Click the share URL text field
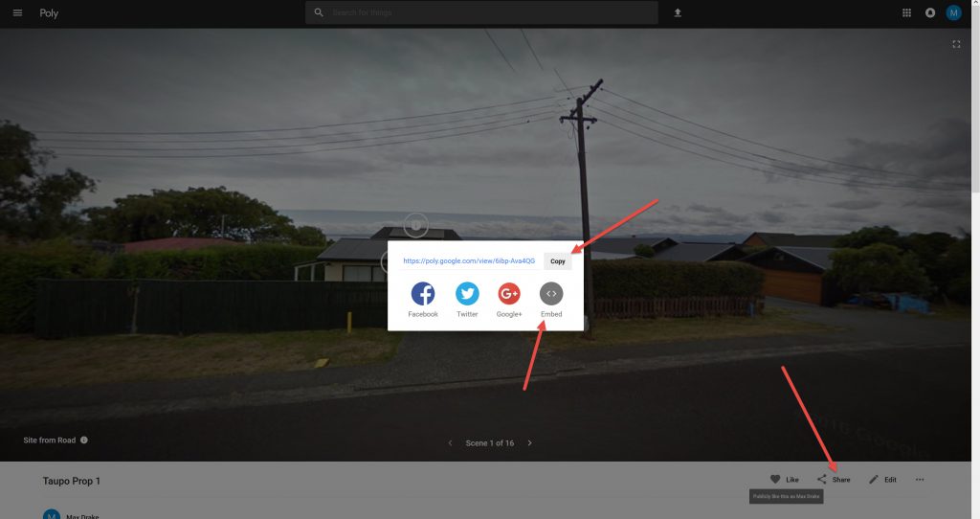This screenshot has width=980, height=519. pyautogui.click(x=469, y=260)
